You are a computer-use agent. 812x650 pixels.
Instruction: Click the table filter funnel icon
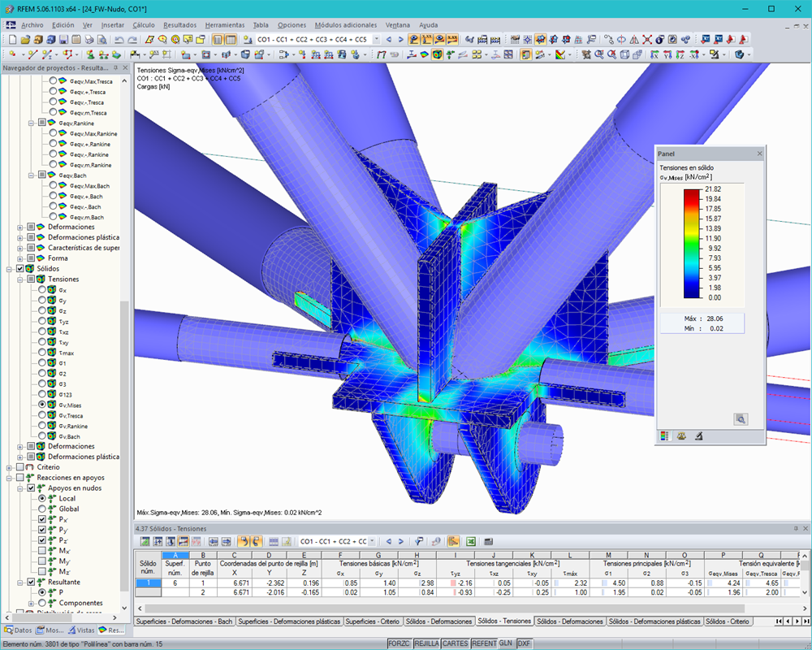point(418,542)
